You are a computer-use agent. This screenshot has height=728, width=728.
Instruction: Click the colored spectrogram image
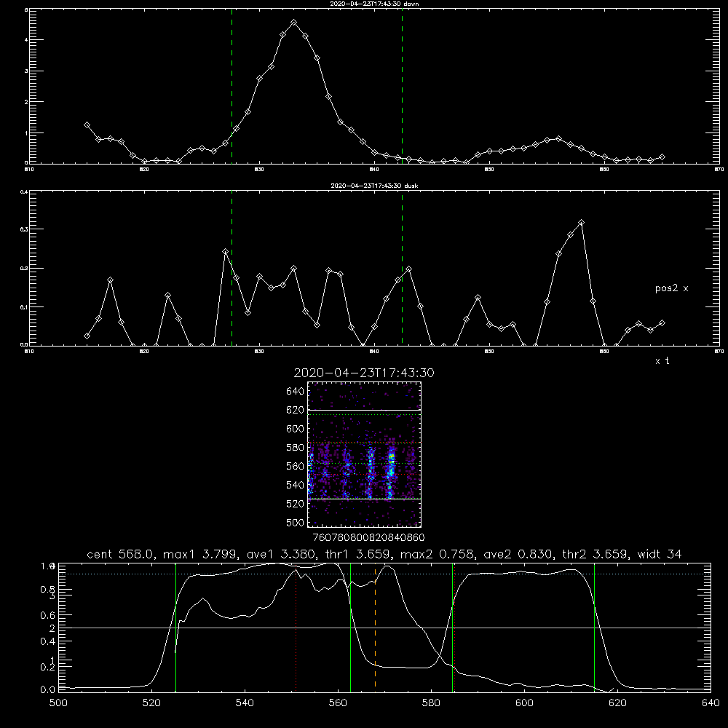tap(365, 454)
